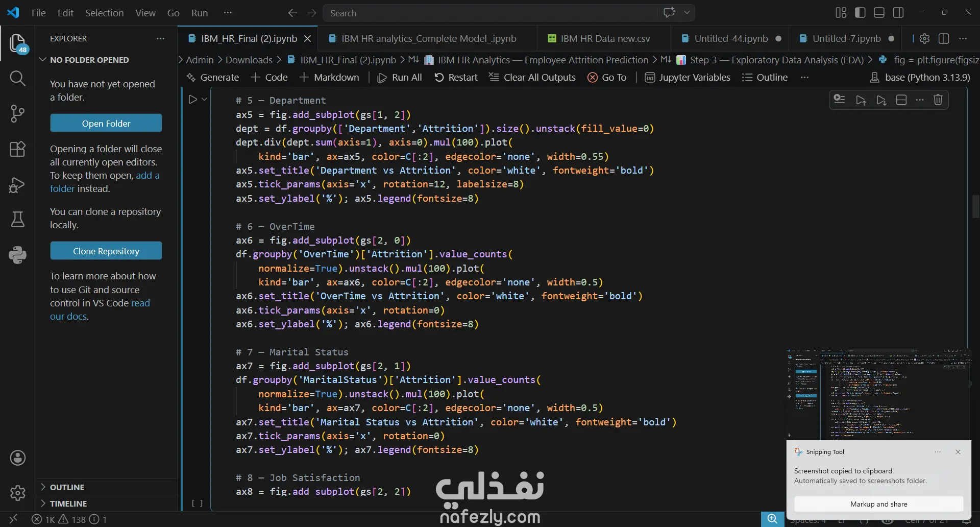Screen dimensions: 980x527
Task: Open the title bar menu overflow ellipsis
Action: point(228,13)
